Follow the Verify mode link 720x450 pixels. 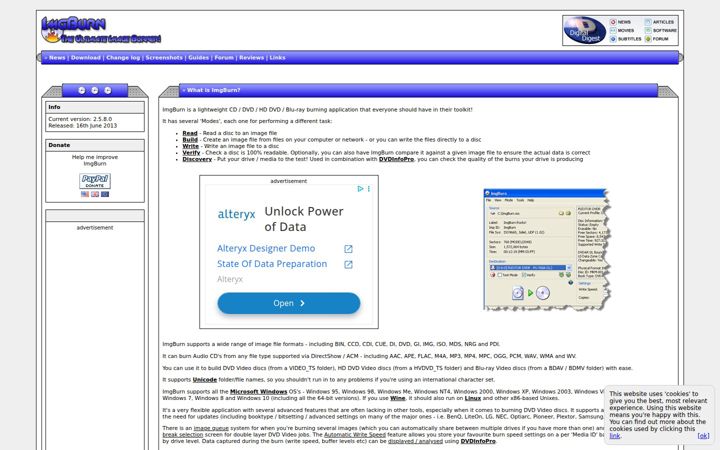click(x=191, y=152)
